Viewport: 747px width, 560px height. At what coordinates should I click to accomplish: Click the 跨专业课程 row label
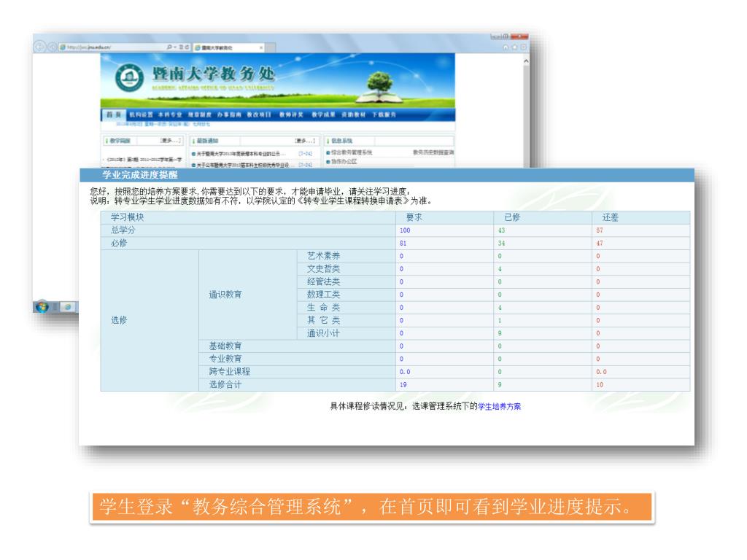tap(229, 371)
